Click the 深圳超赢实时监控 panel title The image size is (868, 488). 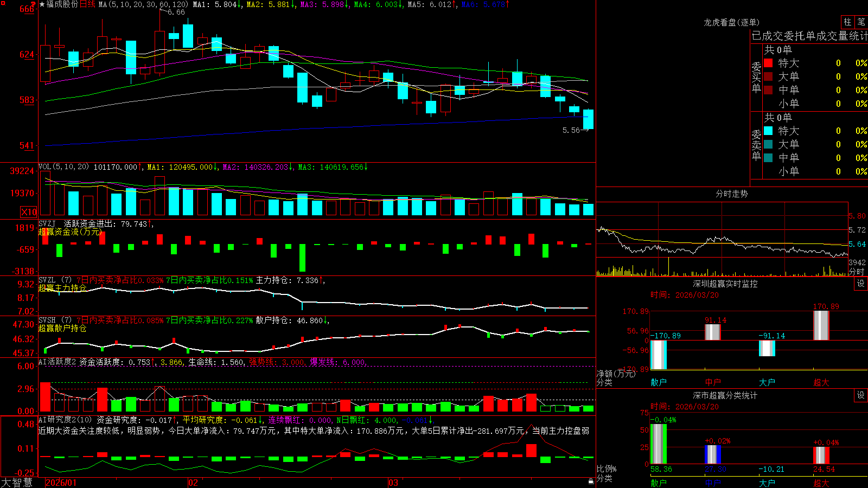pos(725,284)
